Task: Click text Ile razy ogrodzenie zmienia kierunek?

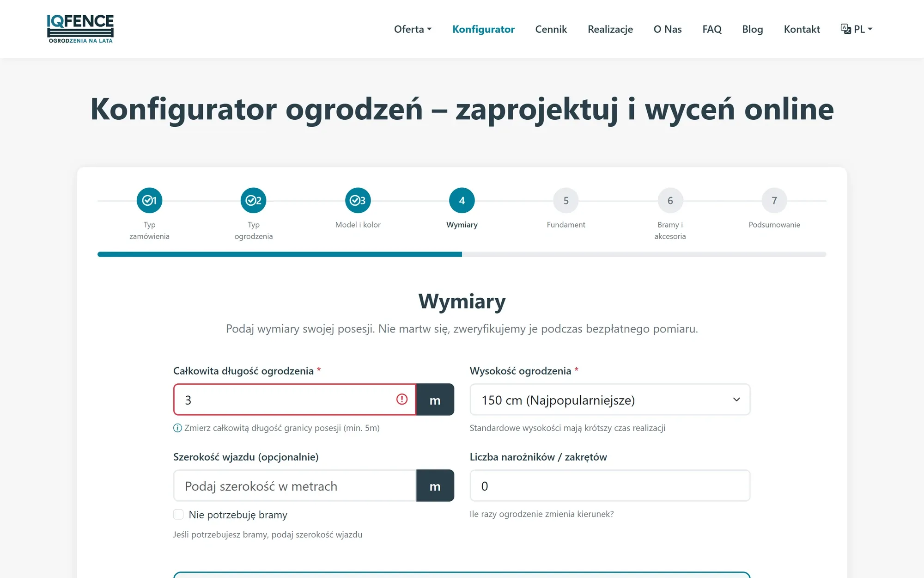Action: click(x=541, y=514)
